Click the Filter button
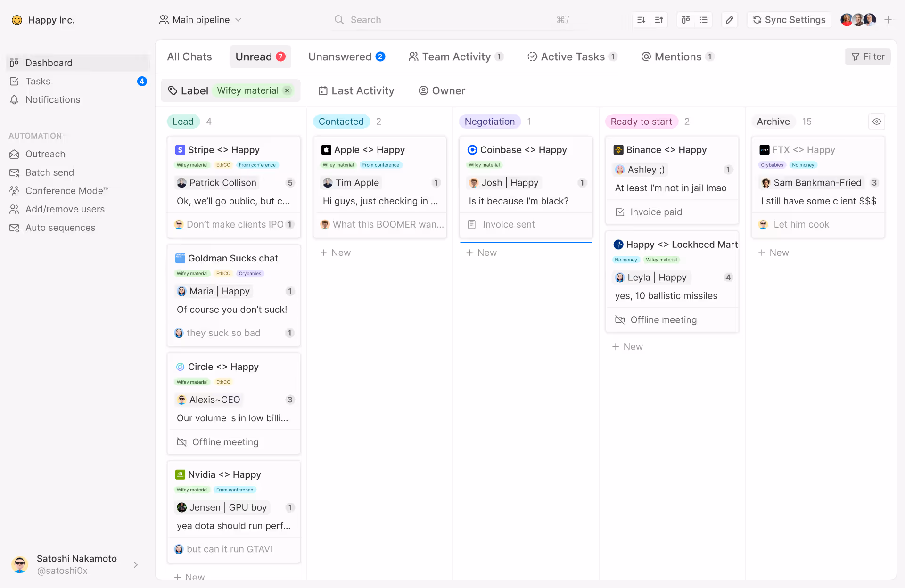The width and height of the screenshot is (905, 588). click(868, 57)
